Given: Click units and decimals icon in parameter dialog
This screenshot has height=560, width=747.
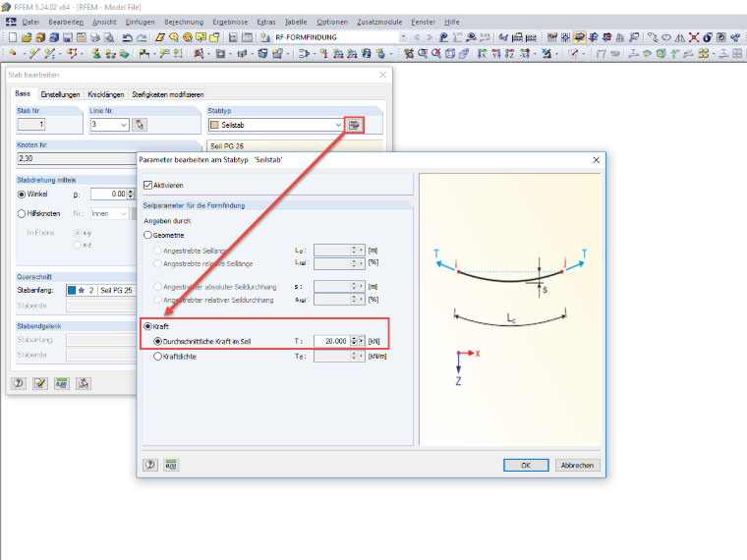Looking at the screenshot, I should point(171,465).
